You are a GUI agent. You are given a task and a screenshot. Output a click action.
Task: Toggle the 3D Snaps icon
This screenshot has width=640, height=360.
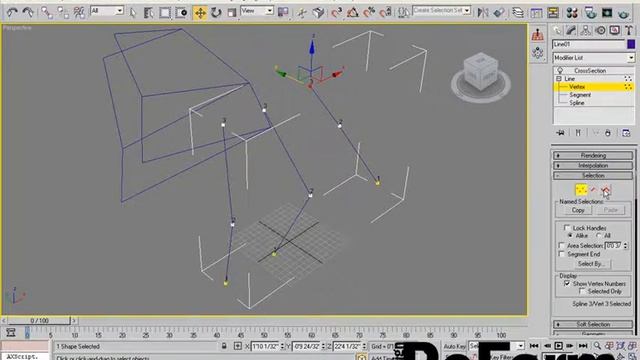point(337,13)
